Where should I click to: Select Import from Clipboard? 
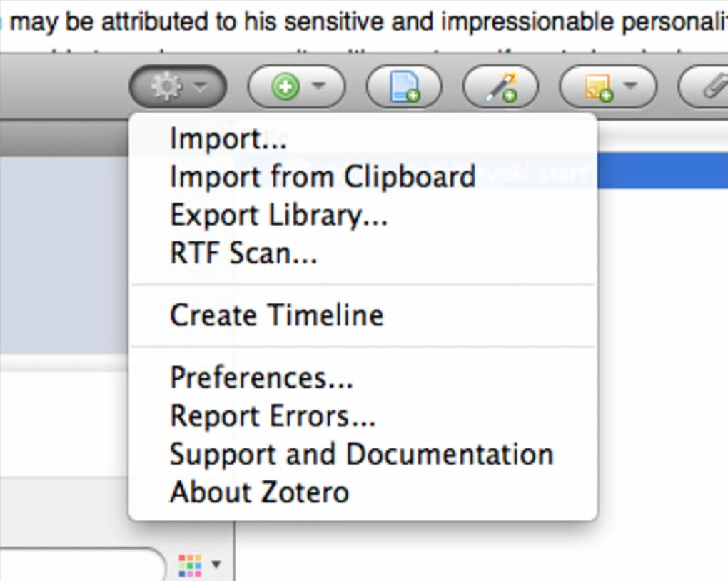point(322,176)
